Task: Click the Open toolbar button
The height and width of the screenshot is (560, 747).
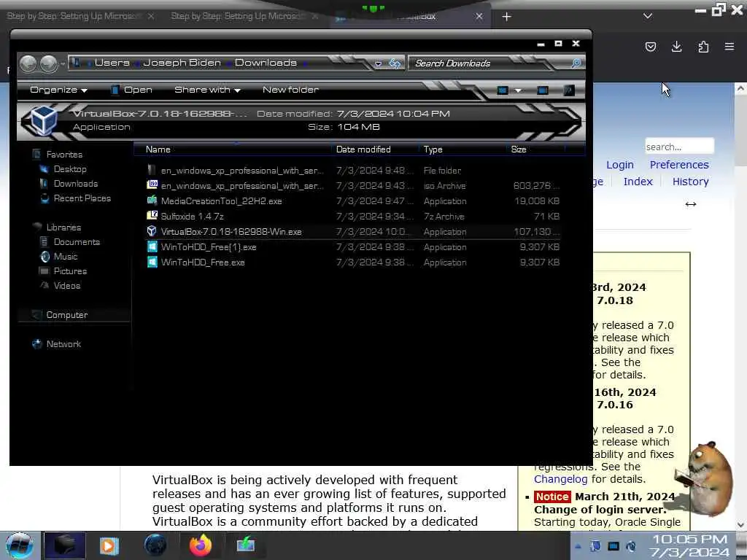Action: click(x=131, y=90)
